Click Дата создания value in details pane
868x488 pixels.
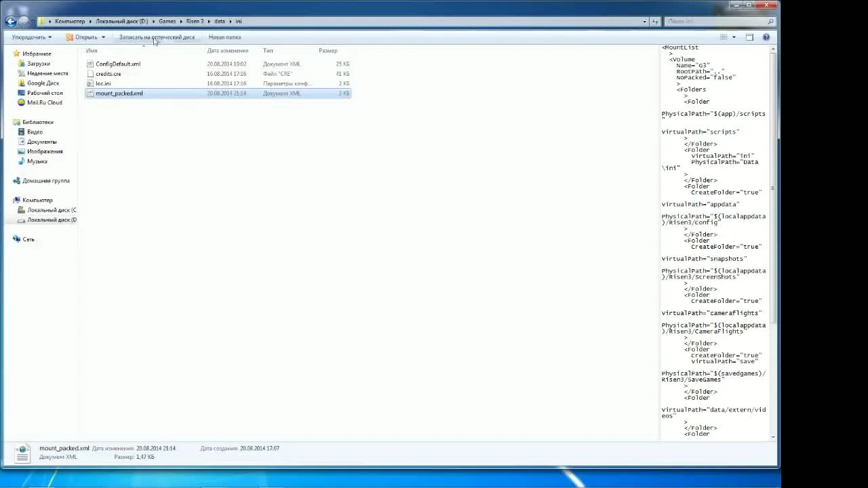tap(258, 449)
